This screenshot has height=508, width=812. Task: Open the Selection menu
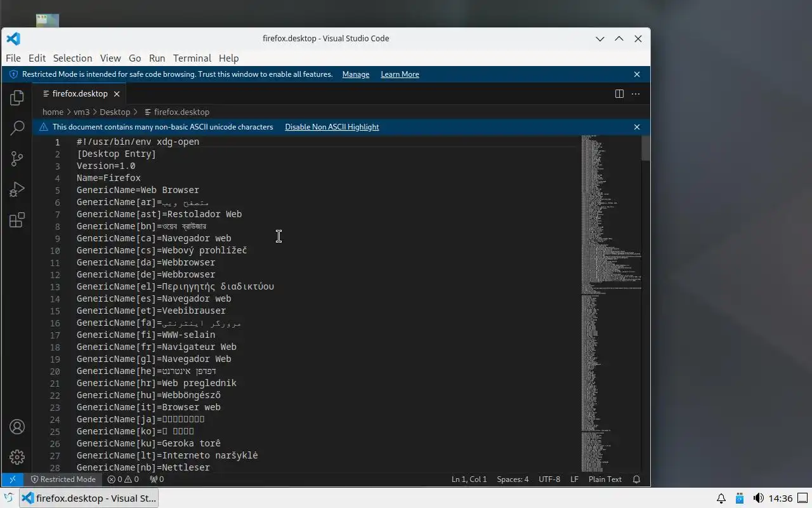tap(72, 58)
